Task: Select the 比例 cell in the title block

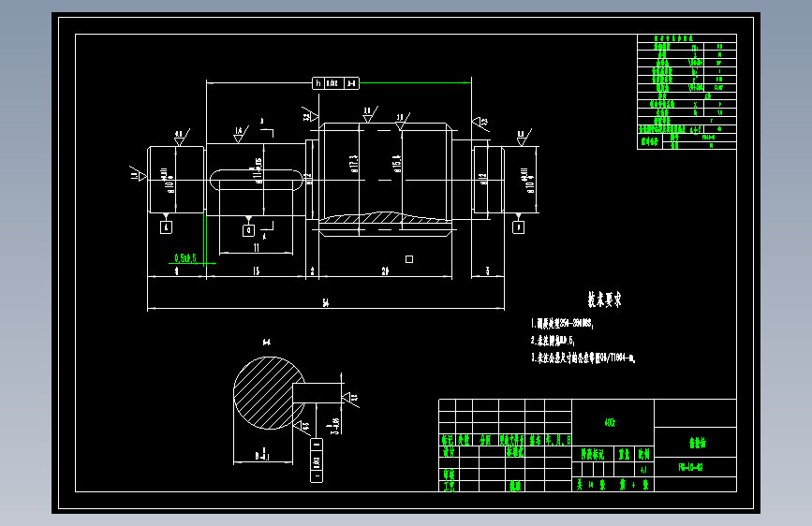Action: pos(643,454)
